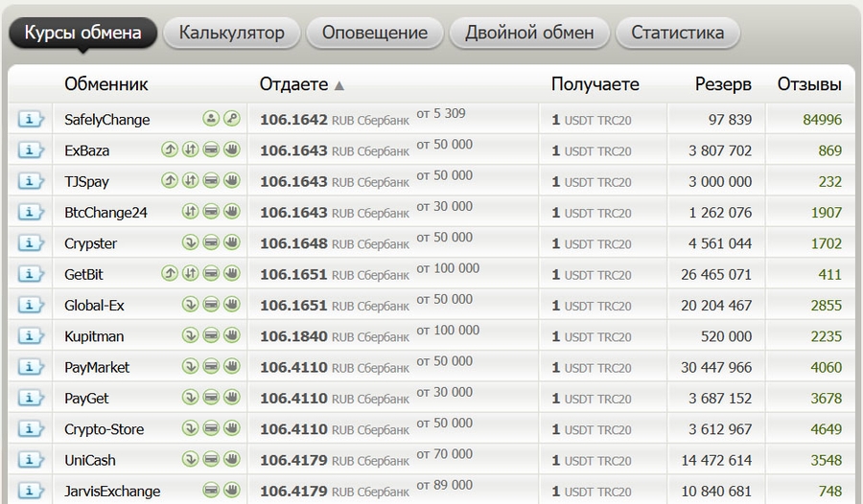This screenshot has width=863, height=504.
Task: Open the Двойной обмен tab
Action: tap(529, 33)
